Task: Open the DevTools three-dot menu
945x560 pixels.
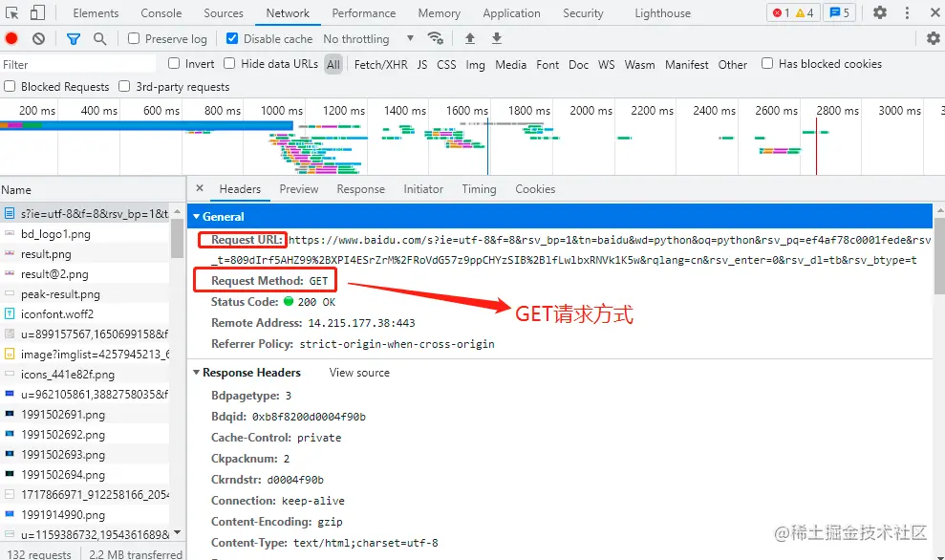Action: (907, 12)
